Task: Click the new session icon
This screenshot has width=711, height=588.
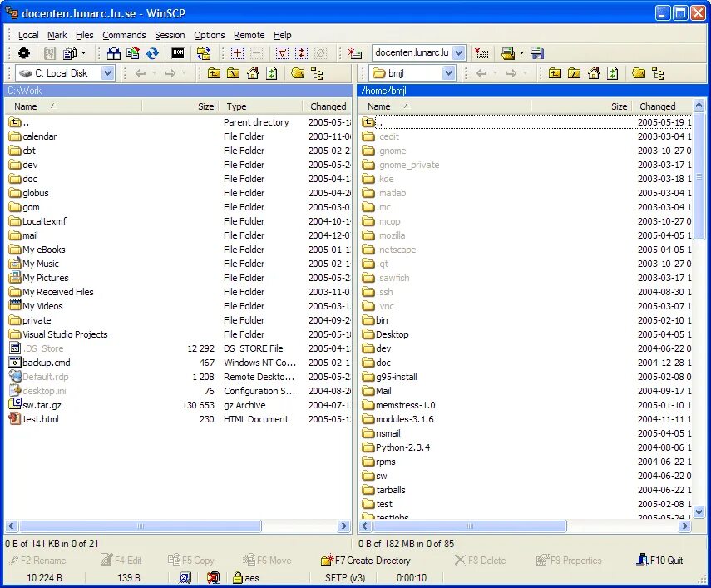Action: point(354,53)
